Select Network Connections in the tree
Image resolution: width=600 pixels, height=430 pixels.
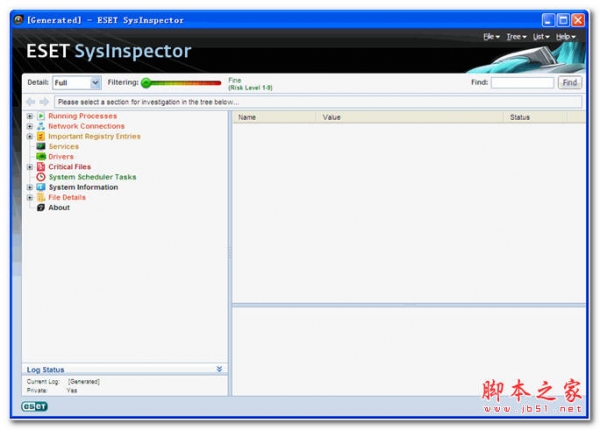[x=86, y=126]
